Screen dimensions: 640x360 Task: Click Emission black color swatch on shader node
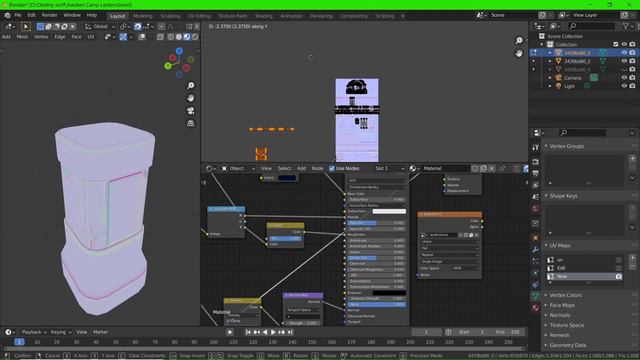tap(389, 293)
